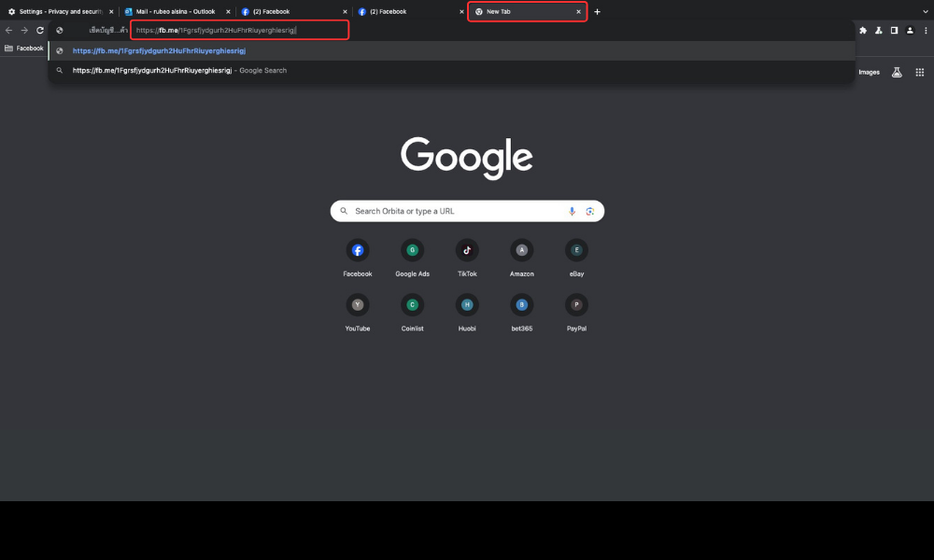This screenshot has height=560, width=934.
Task: Close the first Facebook tab
Action: coord(345,11)
